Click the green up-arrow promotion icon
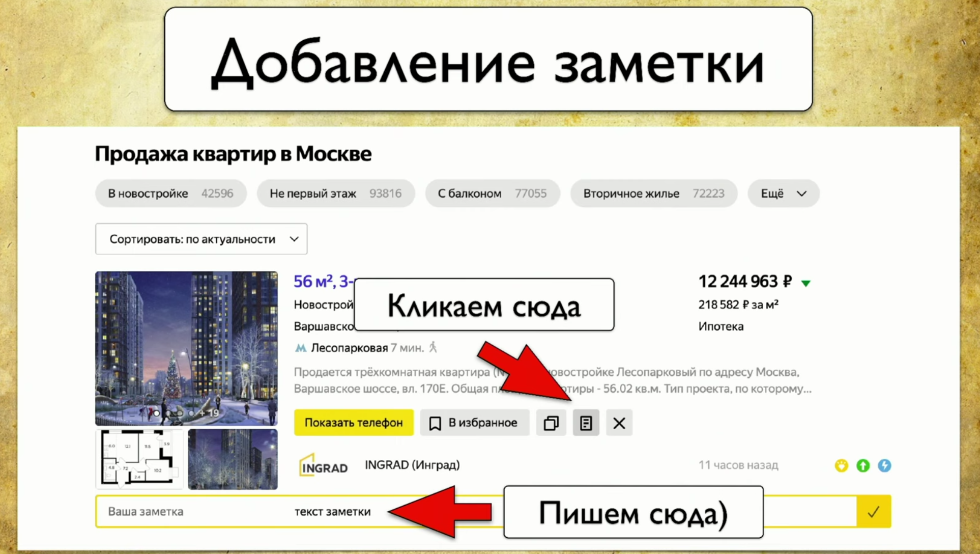980x554 pixels. coord(863,465)
